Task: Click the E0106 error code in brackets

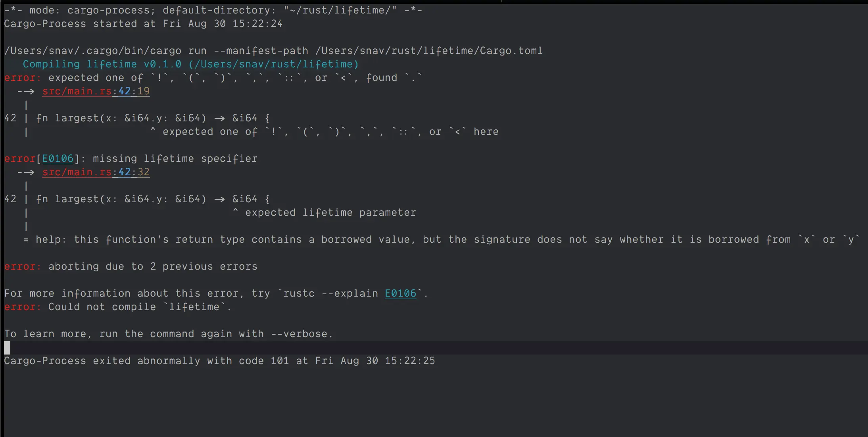Action: [58, 159]
